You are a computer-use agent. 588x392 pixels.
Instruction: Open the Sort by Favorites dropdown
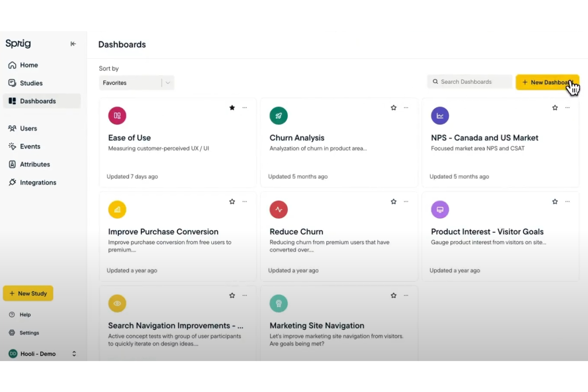(x=136, y=83)
